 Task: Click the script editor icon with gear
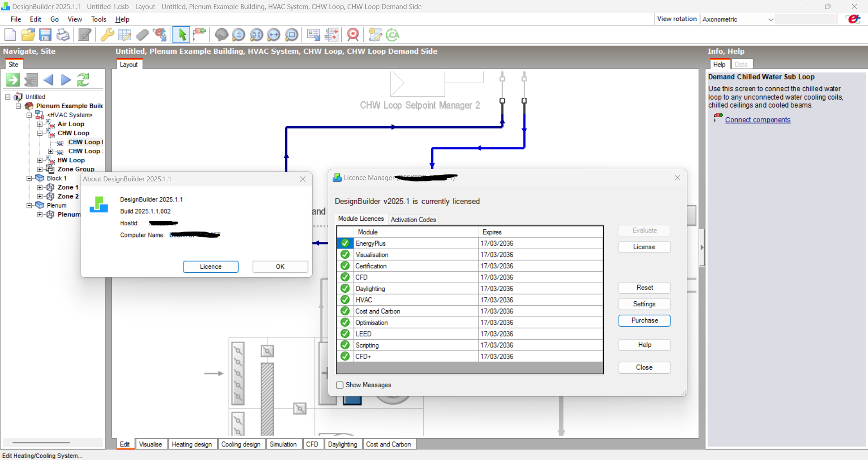pos(375,35)
